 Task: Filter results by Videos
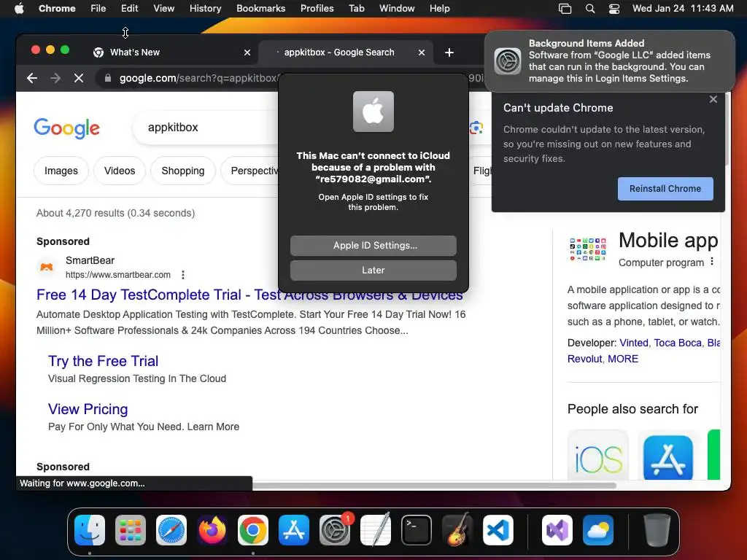[120, 171]
